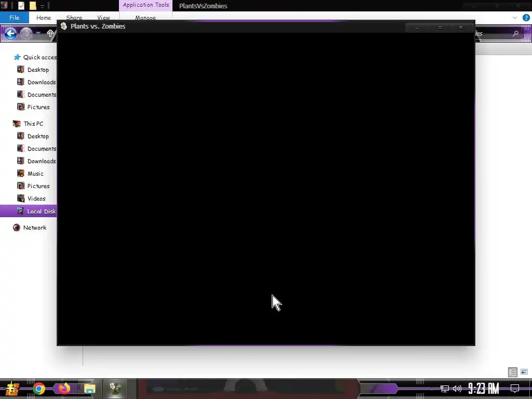Image resolution: width=532 pixels, height=399 pixels.
Task: Click the network tray icon
Action: (445, 389)
